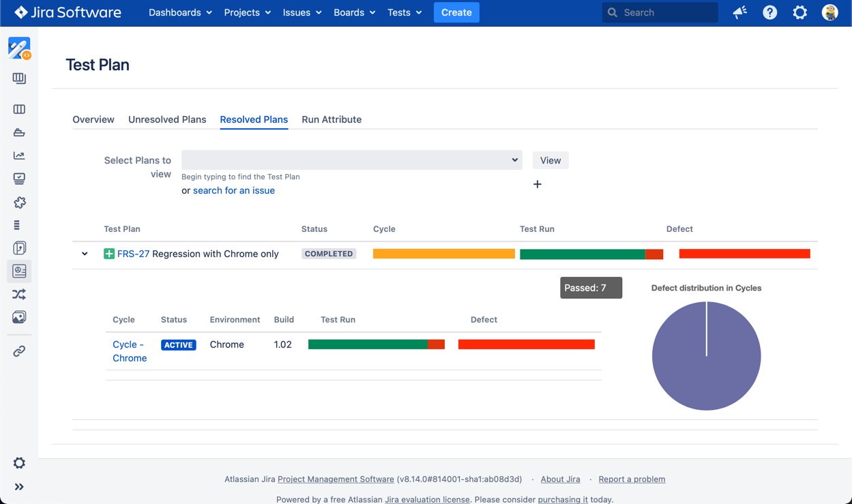Open the help question mark icon
852x504 pixels.
point(769,12)
